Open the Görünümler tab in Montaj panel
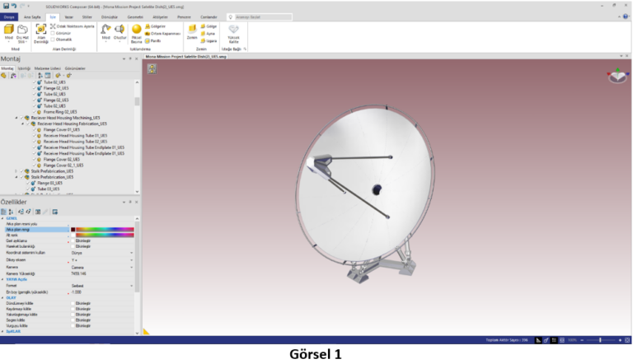 pyautogui.click(x=74, y=68)
